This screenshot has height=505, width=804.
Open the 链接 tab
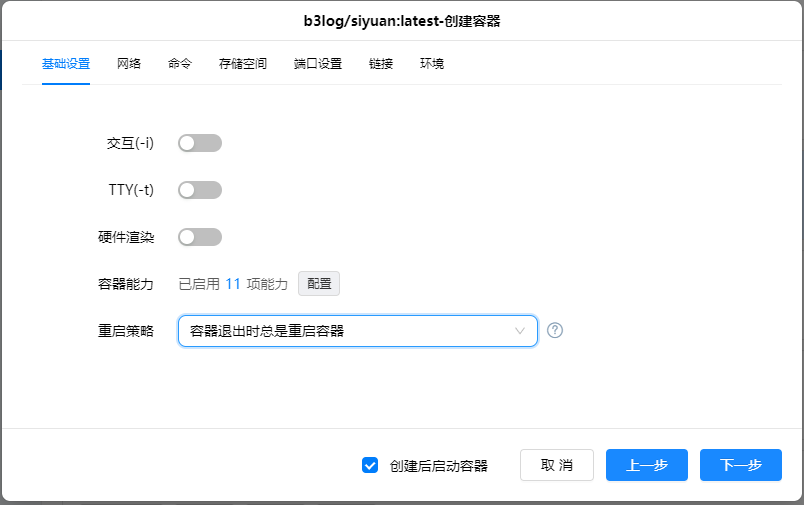[x=381, y=64]
